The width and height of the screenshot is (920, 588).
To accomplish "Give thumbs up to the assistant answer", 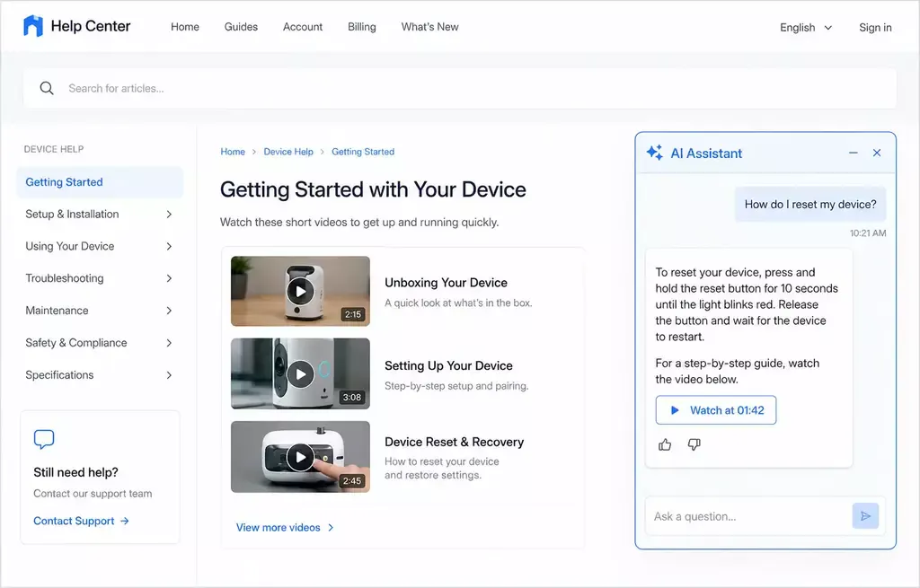I will pyautogui.click(x=665, y=445).
